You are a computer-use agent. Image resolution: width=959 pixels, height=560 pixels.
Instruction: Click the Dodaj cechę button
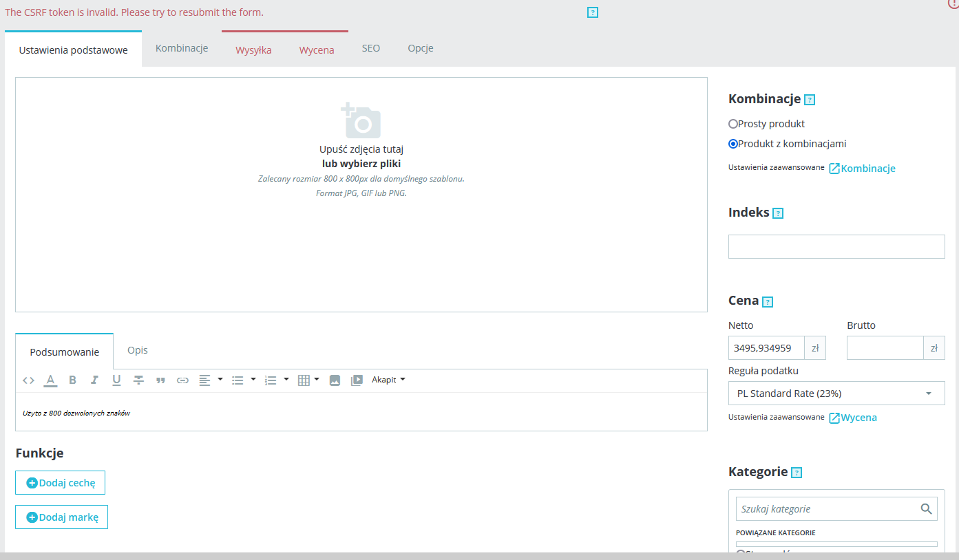click(60, 483)
